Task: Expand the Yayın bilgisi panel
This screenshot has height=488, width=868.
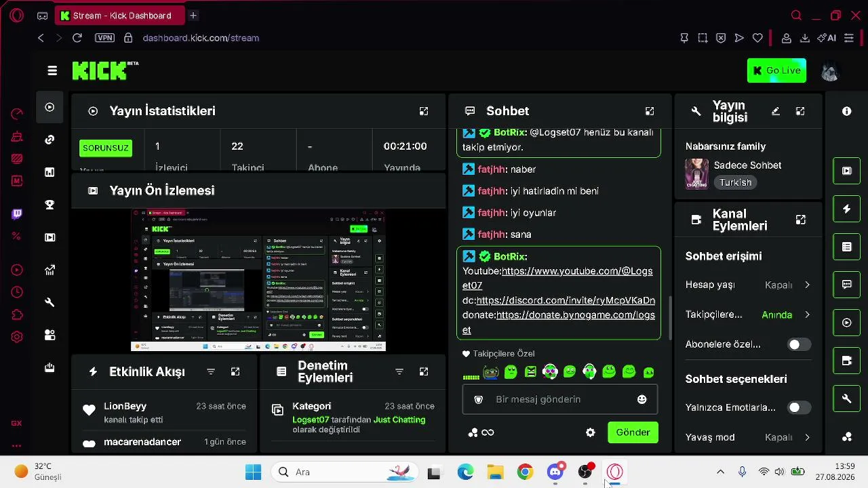Action: pyautogui.click(x=800, y=111)
